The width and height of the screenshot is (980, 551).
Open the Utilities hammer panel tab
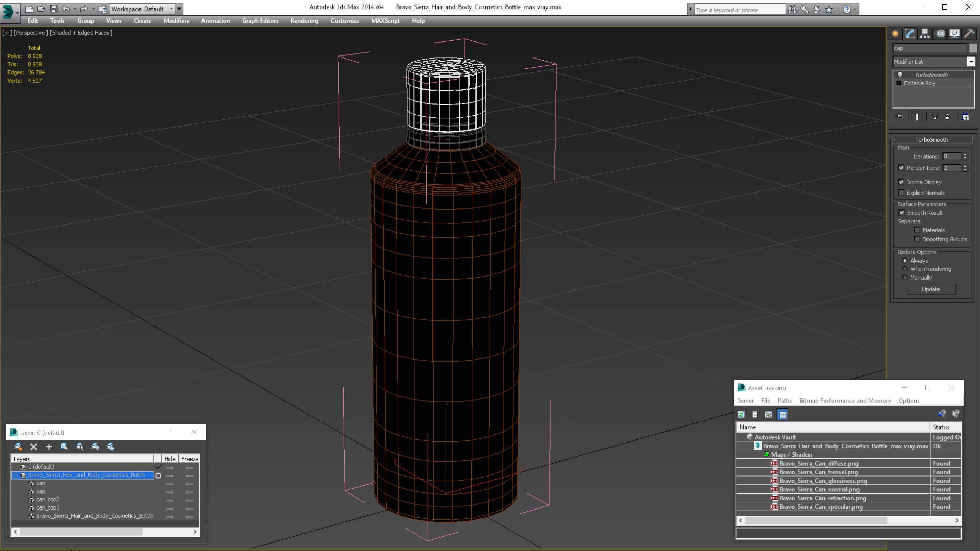pyautogui.click(x=969, y=34)
